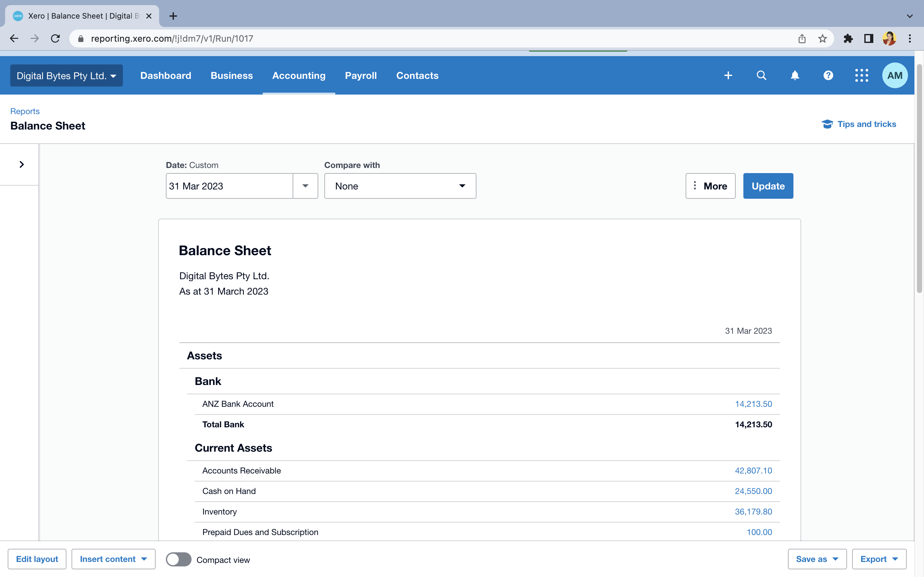The image size is (924, 577).
Task: Open the Xero apps grid icon
Action: click(x=861, y=76)
